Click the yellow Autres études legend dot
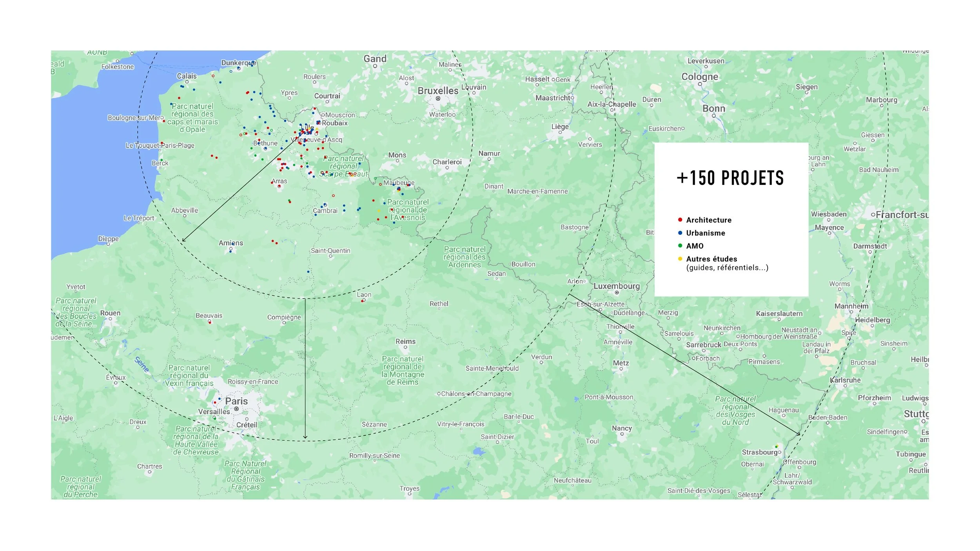This screenshot has width=980, height=551. 680,259
